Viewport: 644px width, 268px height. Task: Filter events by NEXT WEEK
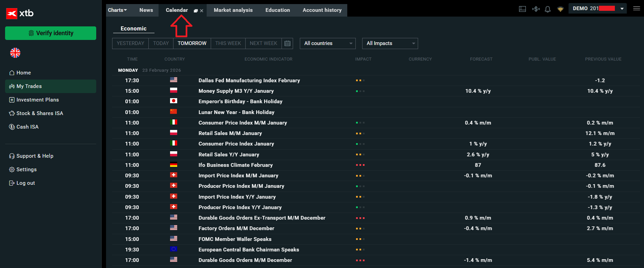(264, 43)
